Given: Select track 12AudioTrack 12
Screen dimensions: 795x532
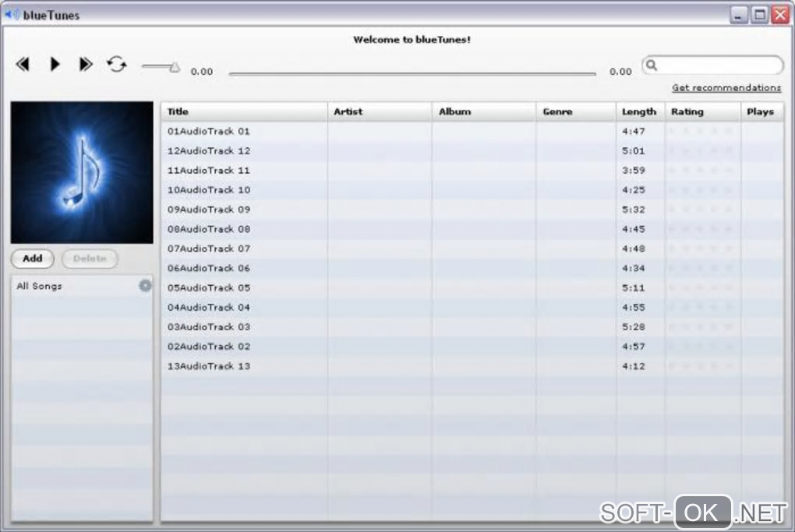Looking at the screenshot, I should pyautogui.click(x=472, y=151).
